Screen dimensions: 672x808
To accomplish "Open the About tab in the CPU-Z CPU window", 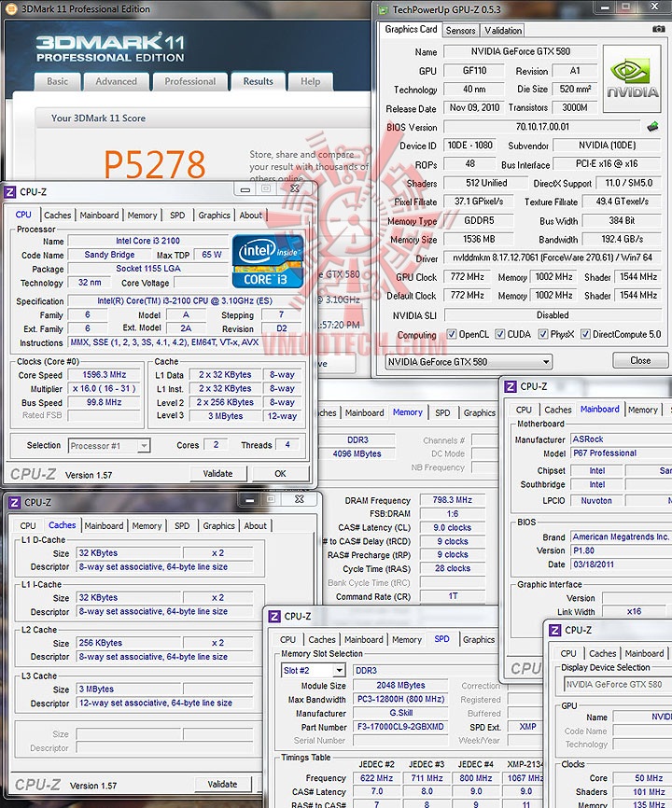I will (x=251, y=216).
